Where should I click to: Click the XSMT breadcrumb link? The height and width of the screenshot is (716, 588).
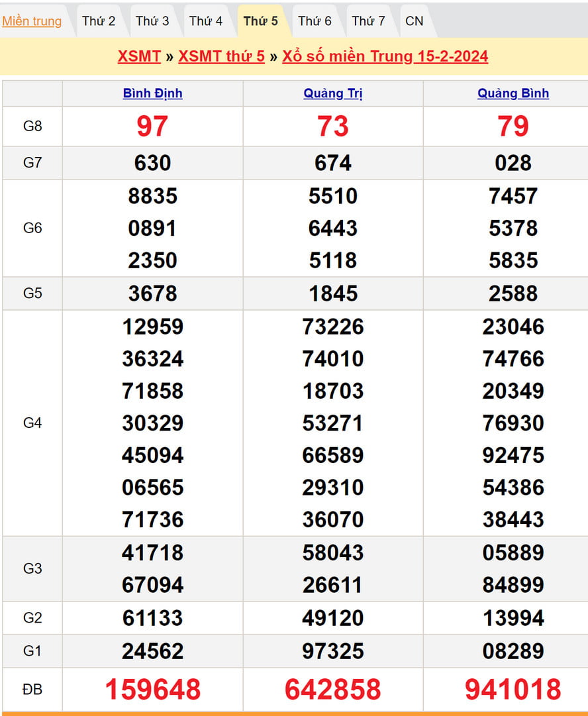pos(139,56)
